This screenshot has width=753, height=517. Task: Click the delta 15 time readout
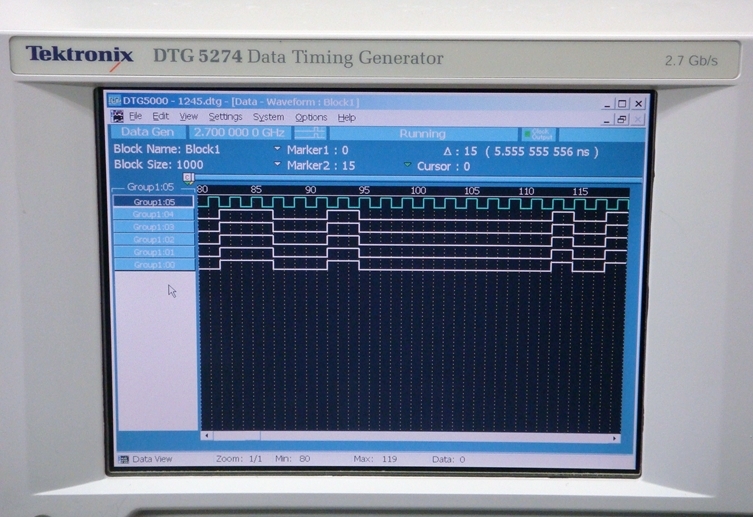click(x=521, y=152)
